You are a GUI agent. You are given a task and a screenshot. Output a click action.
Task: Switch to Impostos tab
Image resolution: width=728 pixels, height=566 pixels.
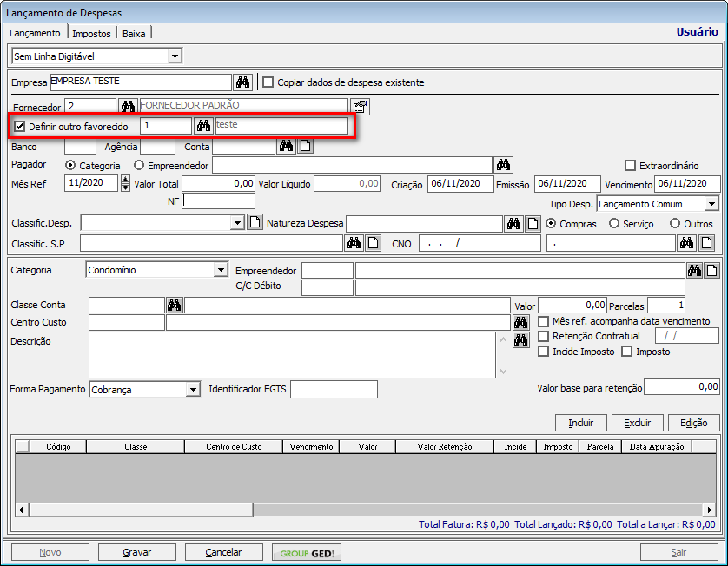[91, 34]
